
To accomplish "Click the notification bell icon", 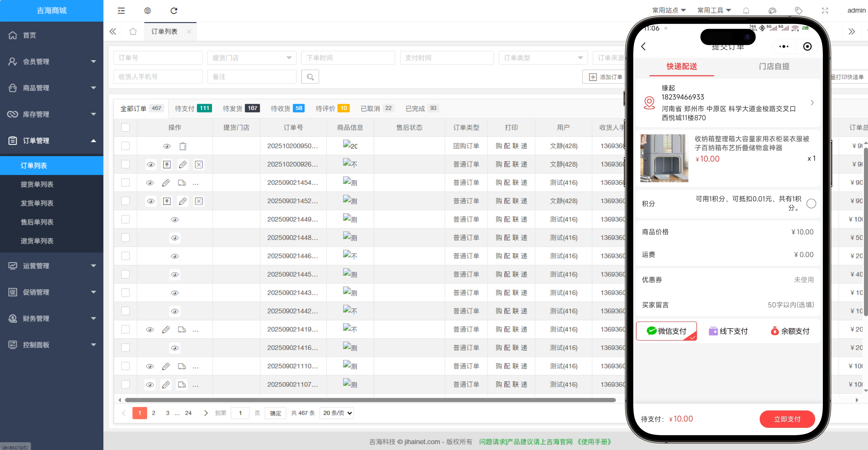I will tap(746, 11).
